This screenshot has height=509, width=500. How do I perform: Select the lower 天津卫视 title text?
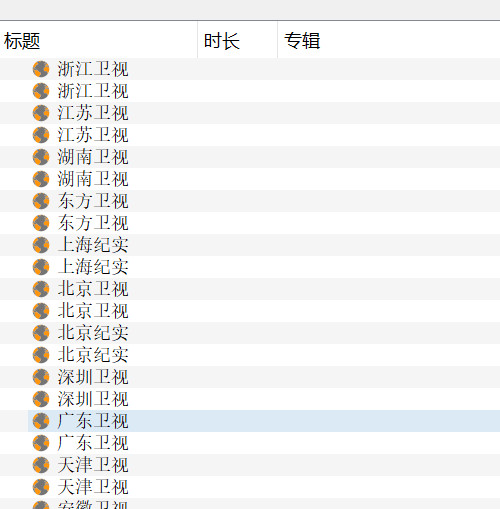pos(93,487)
